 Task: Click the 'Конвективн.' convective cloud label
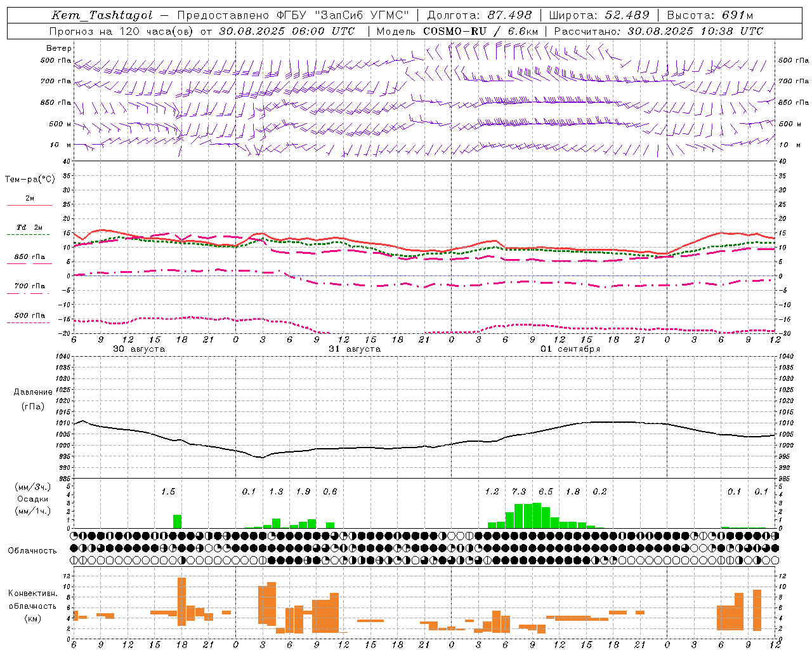[32, 594]
